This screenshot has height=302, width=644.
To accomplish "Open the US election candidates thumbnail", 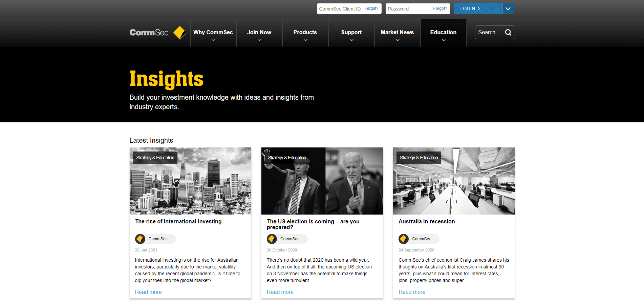I will 322,181.
